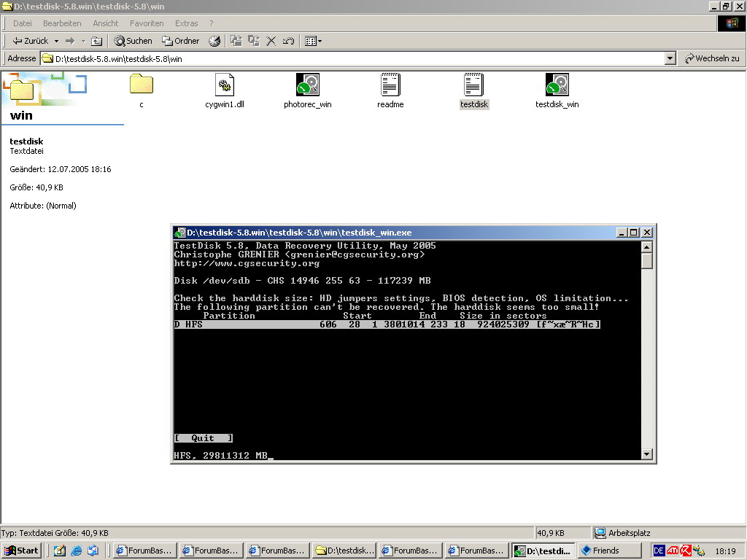Click the first quick launch notepad icon
The height and width of the screenshot is (560, 747).
[x=60, y=551]
